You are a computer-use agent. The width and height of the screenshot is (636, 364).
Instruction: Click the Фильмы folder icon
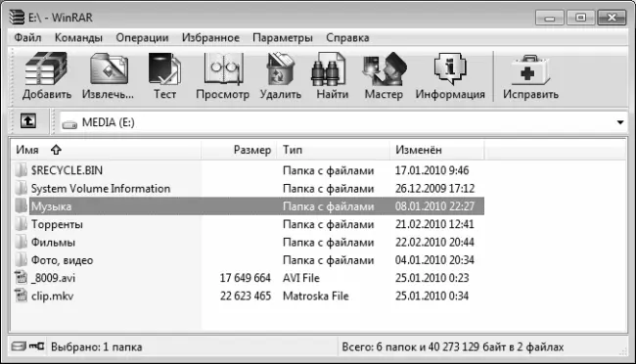(x=21, y=242)
